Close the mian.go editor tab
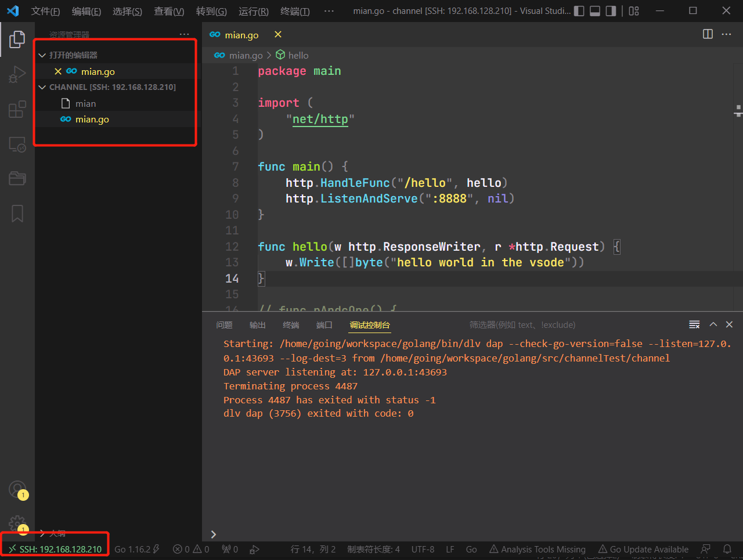The image size is (743, 560). pos(278,34)
